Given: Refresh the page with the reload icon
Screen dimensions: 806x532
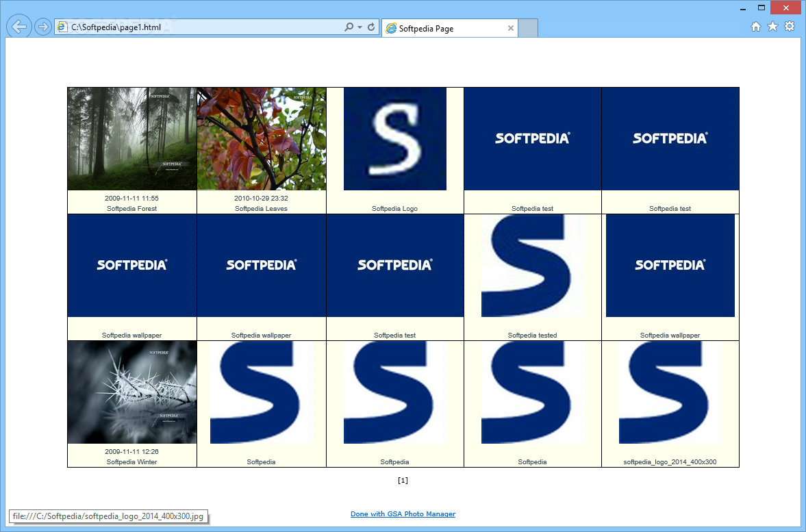Looking at the screenshot, I should coord(371,27).
